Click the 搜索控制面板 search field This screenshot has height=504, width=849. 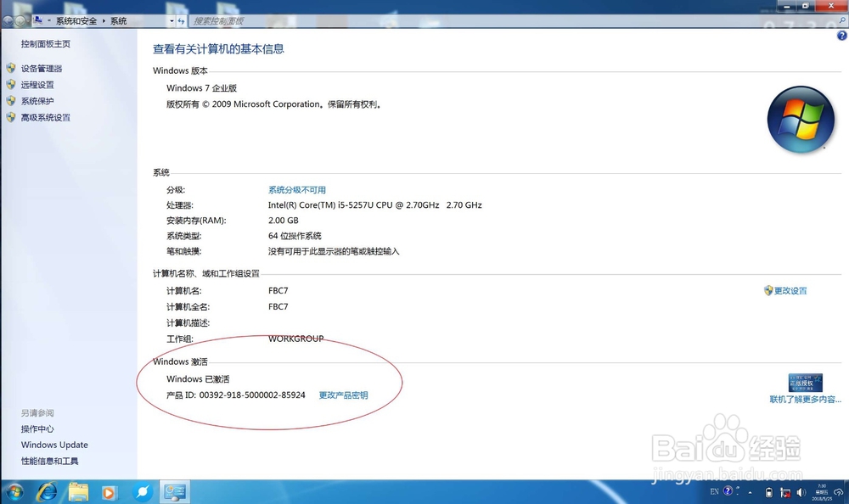coord(514,20)
